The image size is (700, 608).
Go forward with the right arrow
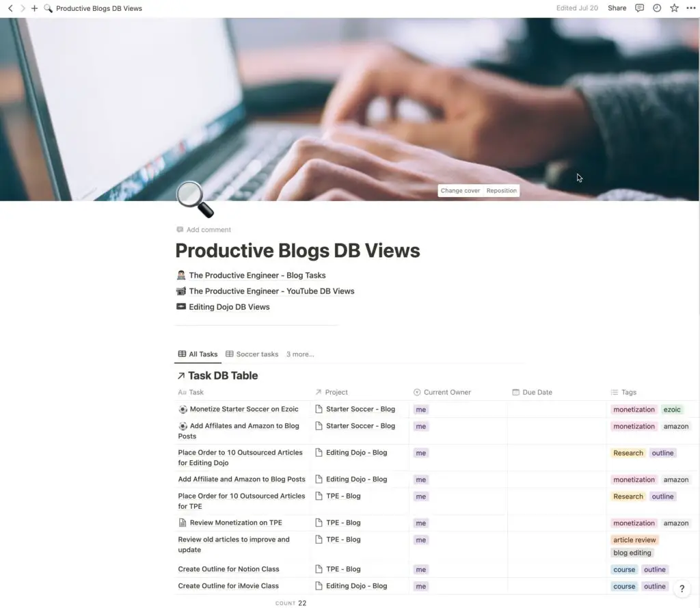pos(23,8)
